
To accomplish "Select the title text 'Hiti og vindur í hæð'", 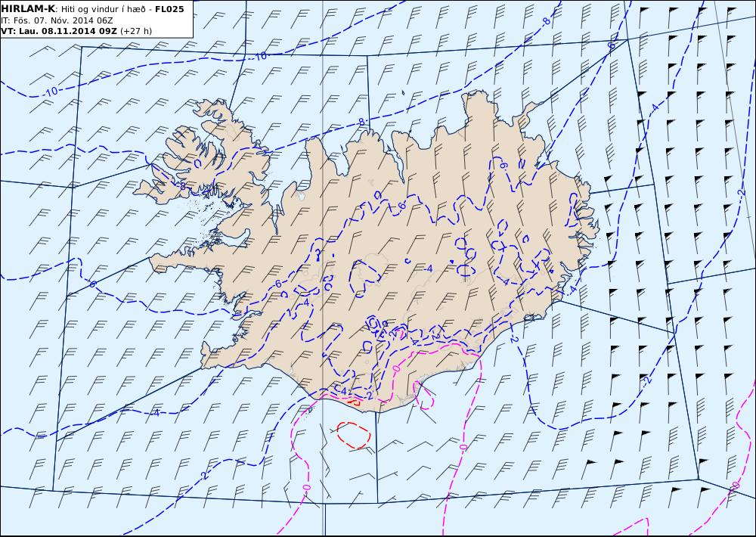I will [104, 9].
